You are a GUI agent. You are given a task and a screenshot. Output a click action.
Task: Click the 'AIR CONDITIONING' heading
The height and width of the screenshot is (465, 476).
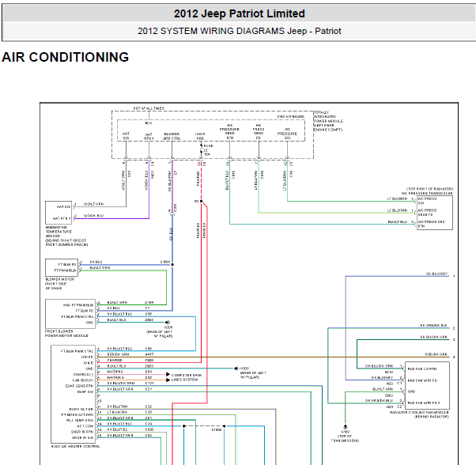pos(66,57)
